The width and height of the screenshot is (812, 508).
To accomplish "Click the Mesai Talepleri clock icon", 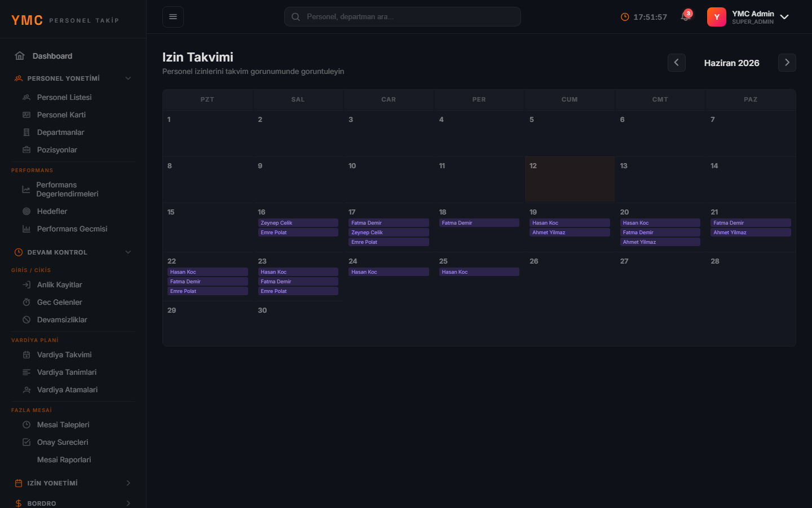I will click(x=27, y=424).
